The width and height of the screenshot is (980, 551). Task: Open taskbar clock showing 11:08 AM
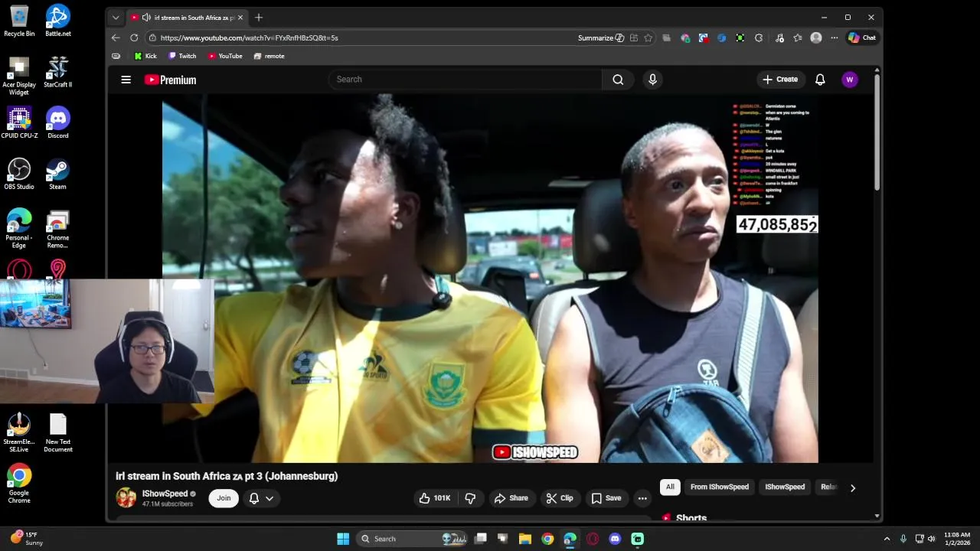coord(957,539)
